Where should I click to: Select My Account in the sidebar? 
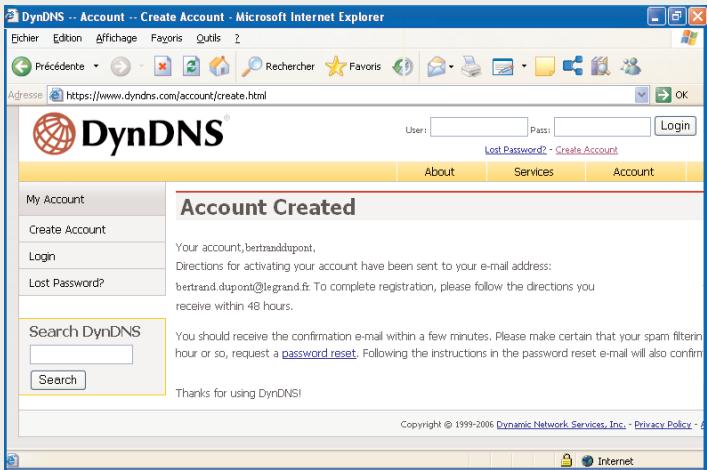pyautogui.click(x=92, y=199)
